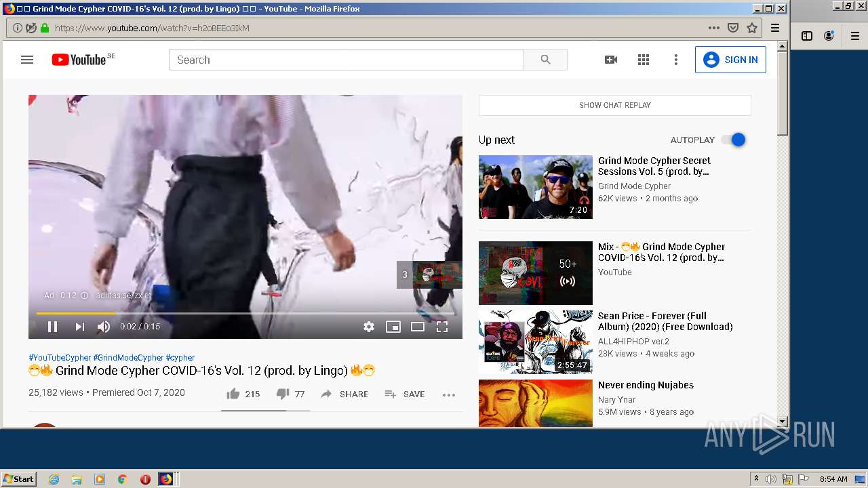The width and height of the screenshot is (868, 488).
Task: Click the taskbar clock 8:54 AM
Action: 833,479
